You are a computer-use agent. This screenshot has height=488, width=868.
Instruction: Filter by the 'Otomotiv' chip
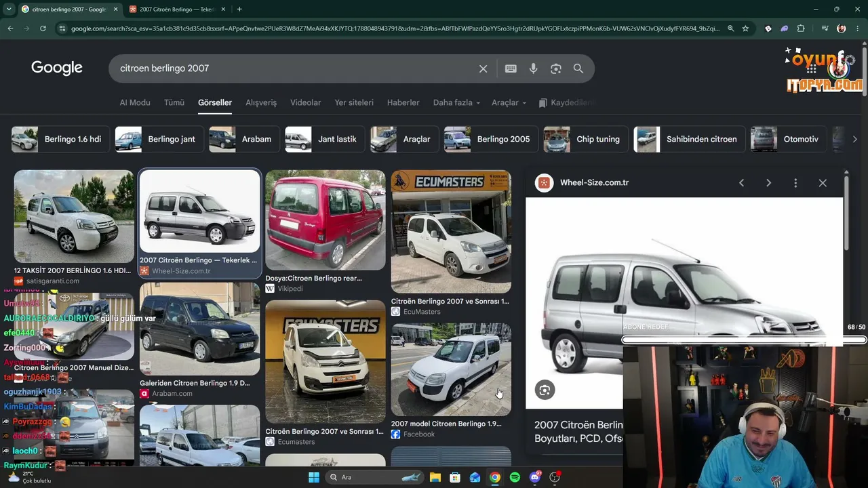pos(788,139)
